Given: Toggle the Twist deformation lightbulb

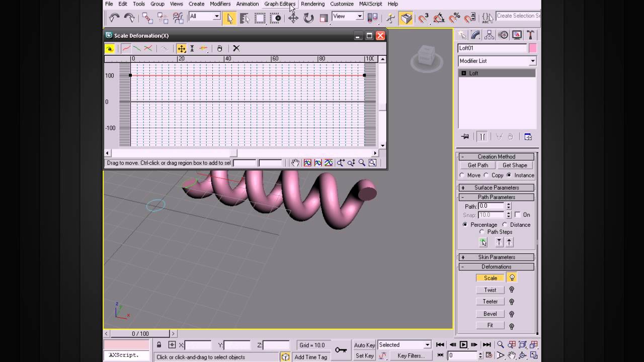Looking at the screenshot, I should (x=512, y=290).
